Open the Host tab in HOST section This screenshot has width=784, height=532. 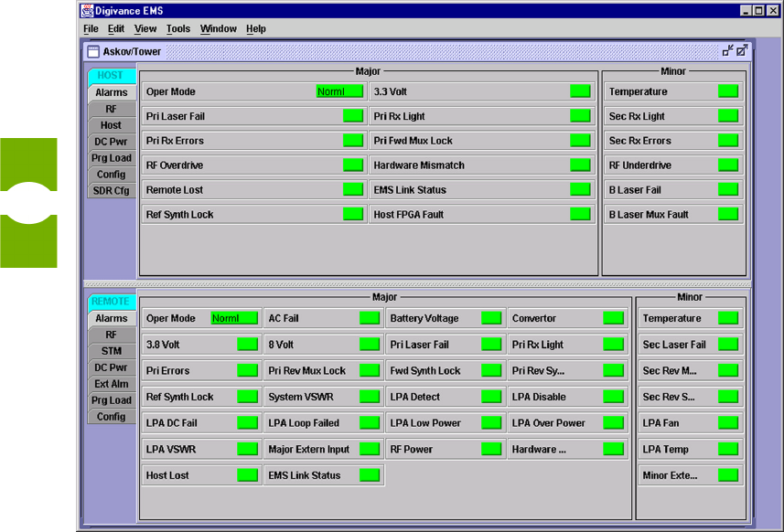[x=112, y=125]
